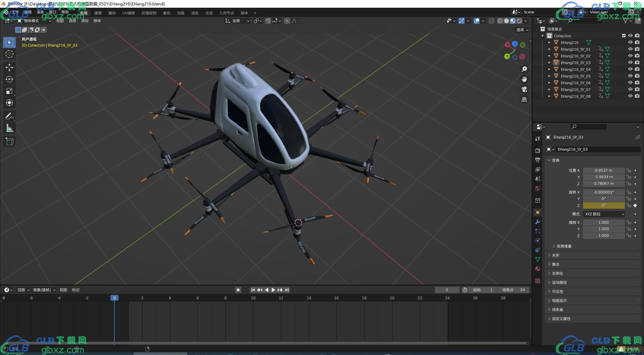This screenshot has width=644, height=355.
Task: Open the World properties tab
Action: click(538, 188)
